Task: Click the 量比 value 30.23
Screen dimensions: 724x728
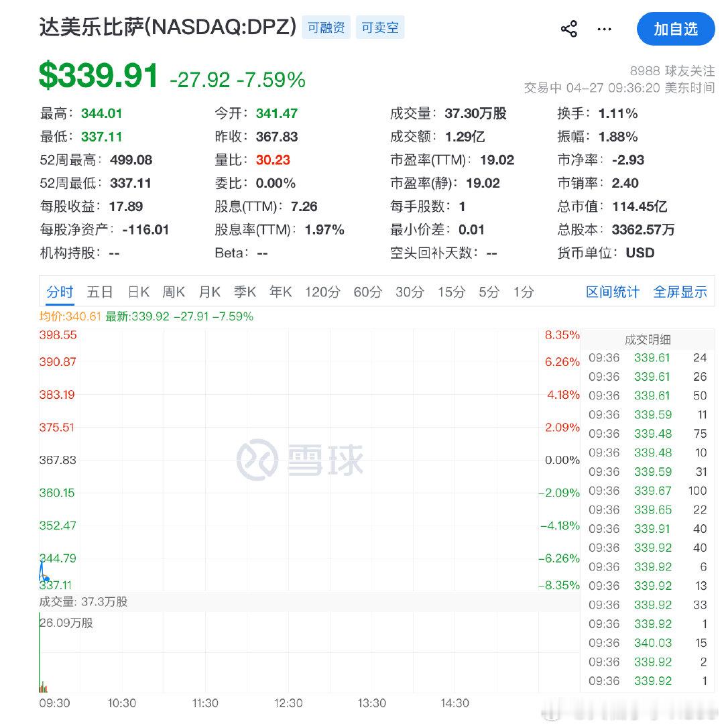Action: 273,160
